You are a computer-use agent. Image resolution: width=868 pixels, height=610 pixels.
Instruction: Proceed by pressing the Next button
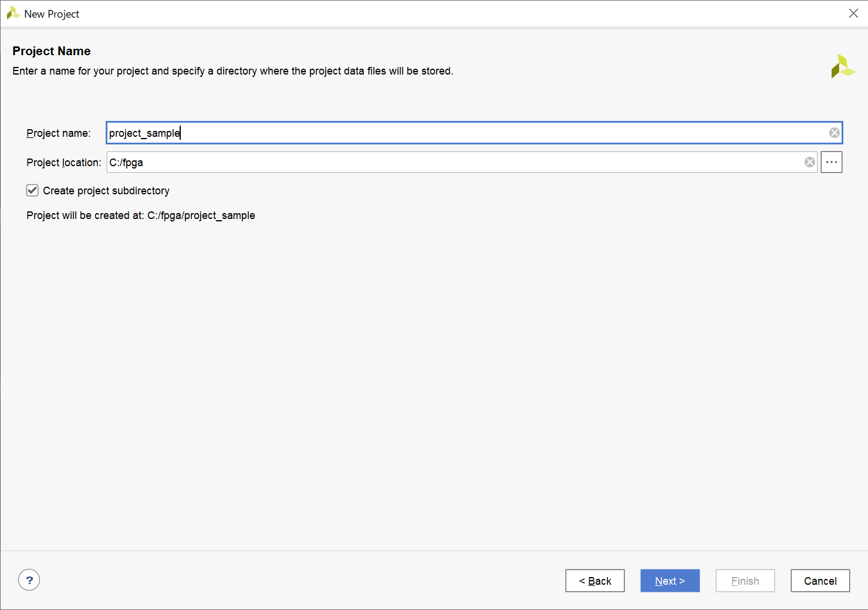pyautogui.click(x=670, y=581)
